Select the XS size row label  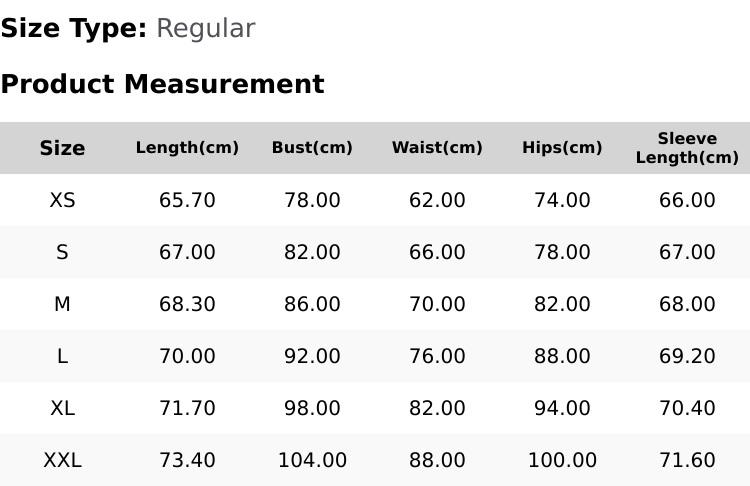pos(62,200)
